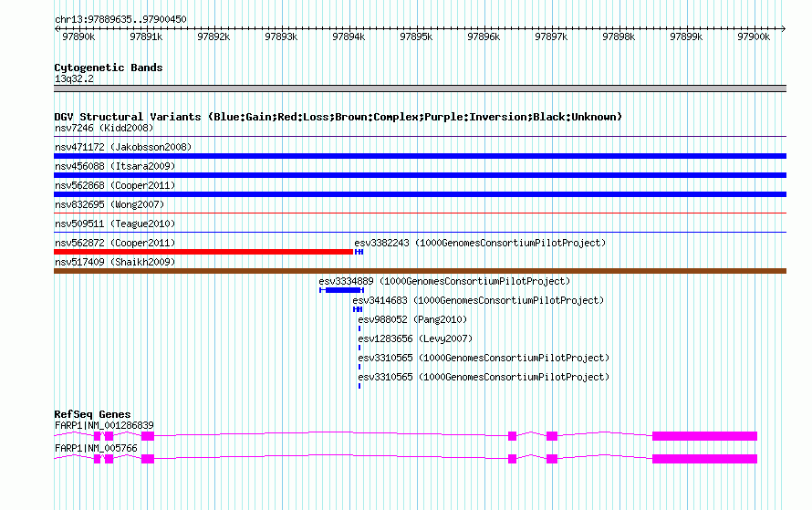Open the Cytogenetic Bands track header
This screenshot has height=510, width=812.
pyautogui.click(x=109, y=68)
